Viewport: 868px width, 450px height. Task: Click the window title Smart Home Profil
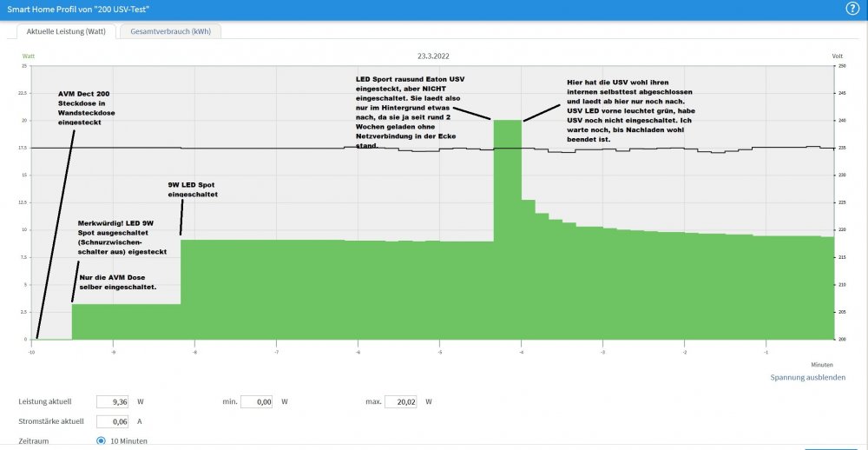pyautogui.click(x=78, y=10)
